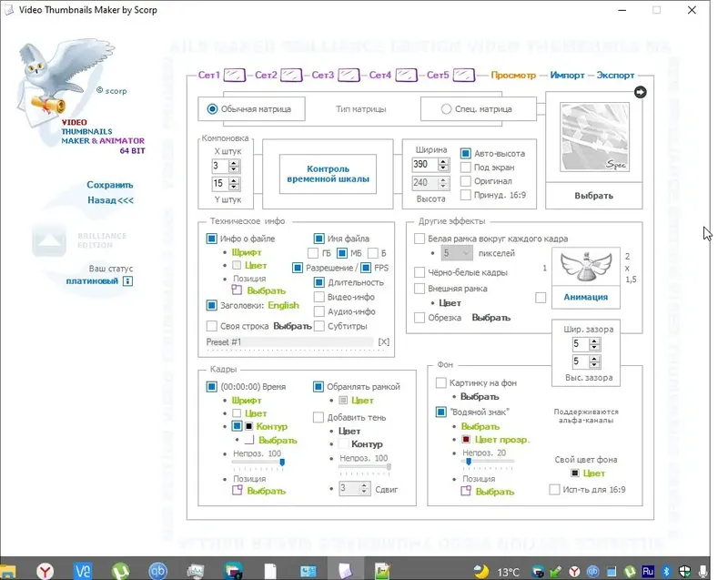Click the status info icon near платиновый
The width and height of the screenshot is (728, 580).
coord(127,281)
